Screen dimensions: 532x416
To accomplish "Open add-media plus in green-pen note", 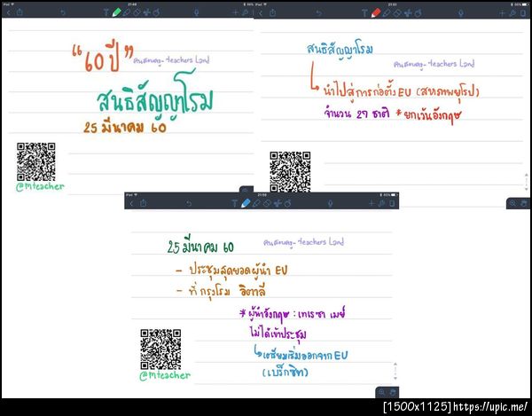I will (235, 13).
